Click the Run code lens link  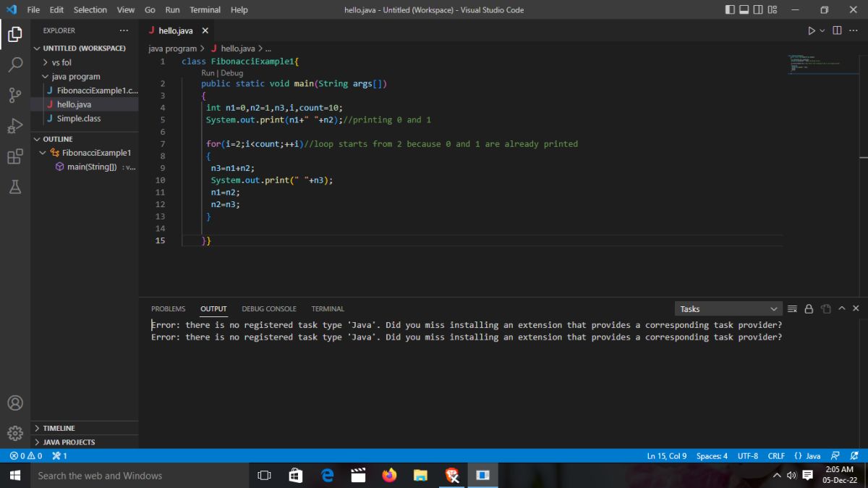pos(208,73)
